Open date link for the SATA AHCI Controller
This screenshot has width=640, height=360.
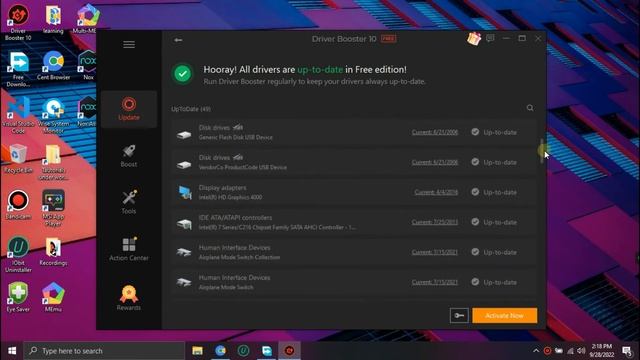[435, 222]
